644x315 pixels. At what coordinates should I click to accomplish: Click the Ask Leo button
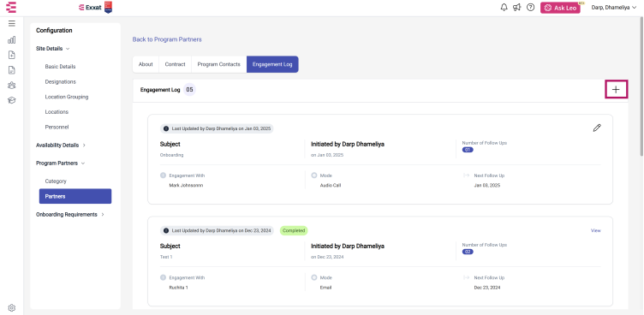point(560,8)
